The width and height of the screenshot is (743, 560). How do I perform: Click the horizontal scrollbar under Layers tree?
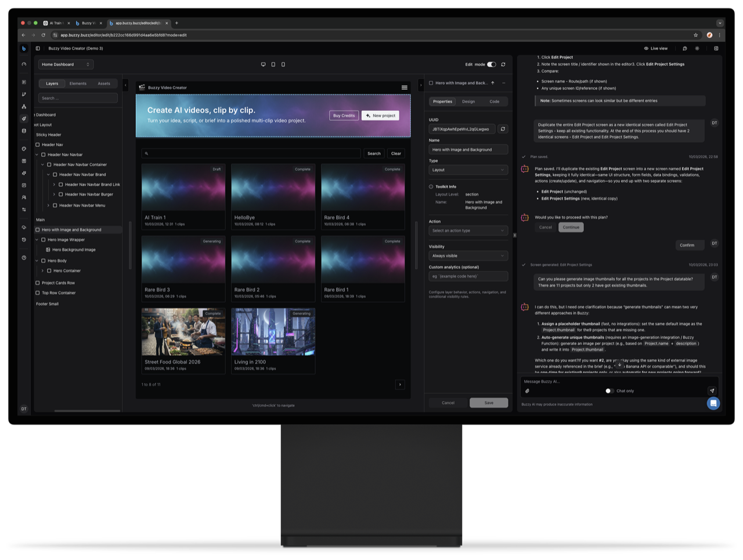[87, 411]
